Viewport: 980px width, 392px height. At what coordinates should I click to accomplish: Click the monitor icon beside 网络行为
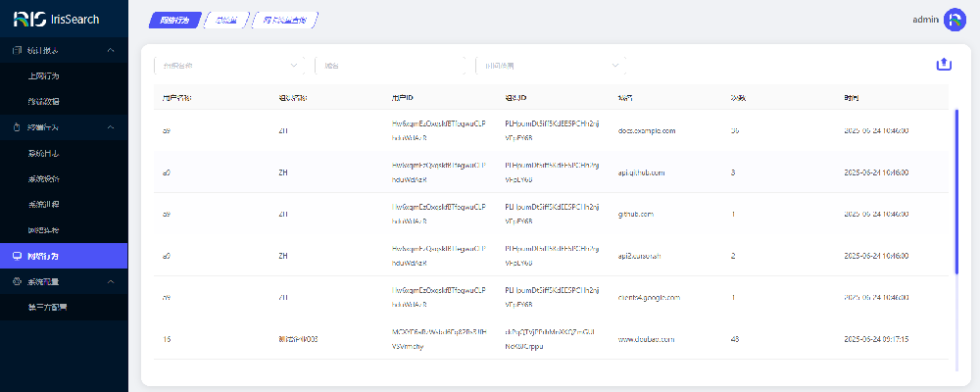click(x=17, y=256)
